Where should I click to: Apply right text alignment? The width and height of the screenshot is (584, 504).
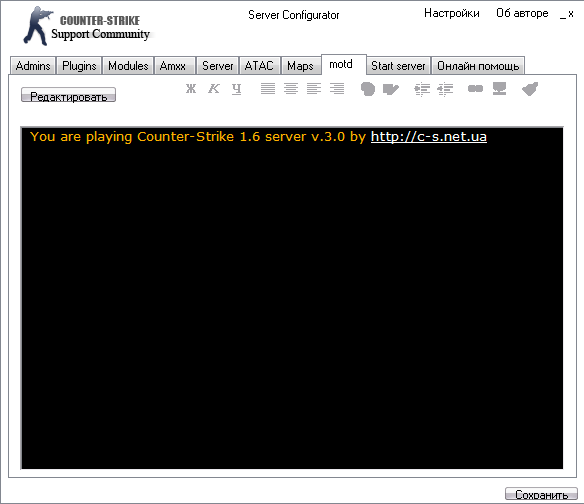[337, 89]
